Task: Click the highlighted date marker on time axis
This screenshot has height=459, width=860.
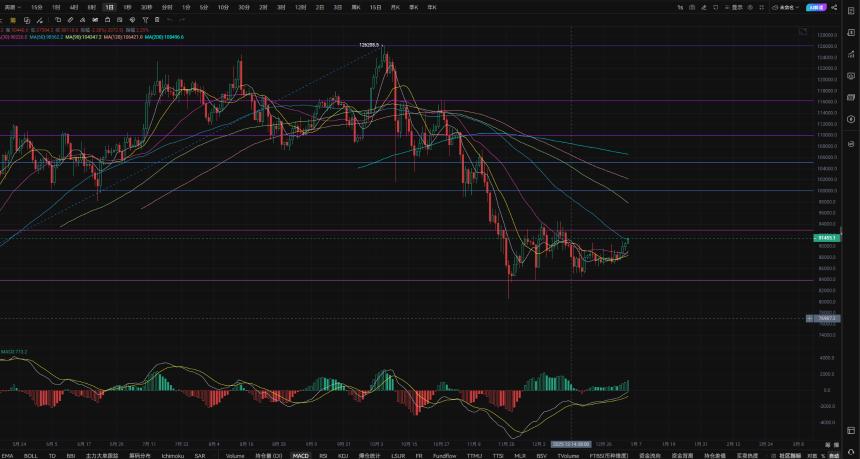Action: point(571,444)
